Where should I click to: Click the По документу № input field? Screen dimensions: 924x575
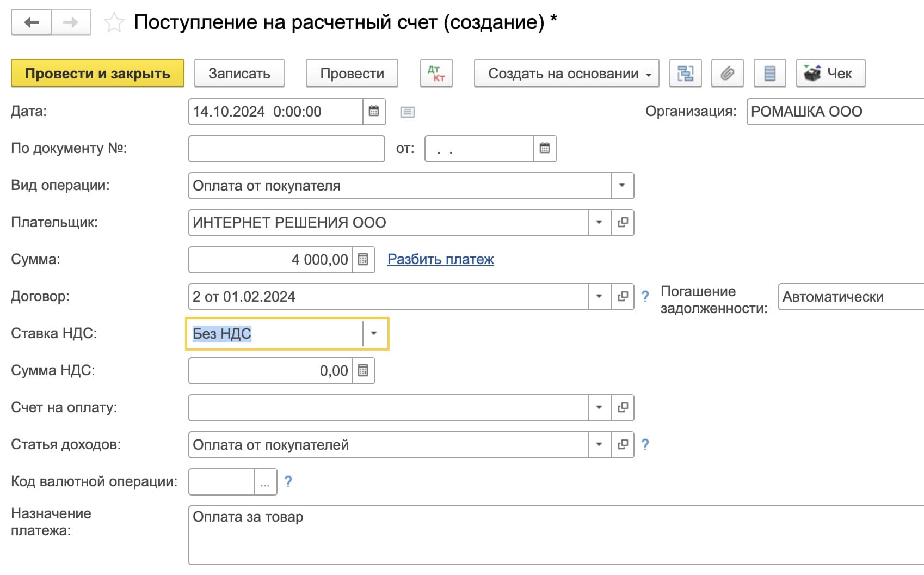click(x=286, y=149)
